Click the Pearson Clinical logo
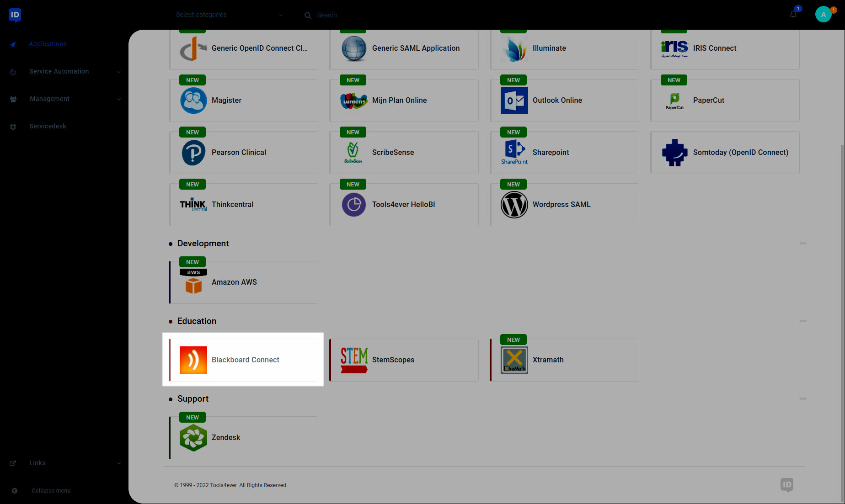Screen dimensions: 845x504 (193, 153)
